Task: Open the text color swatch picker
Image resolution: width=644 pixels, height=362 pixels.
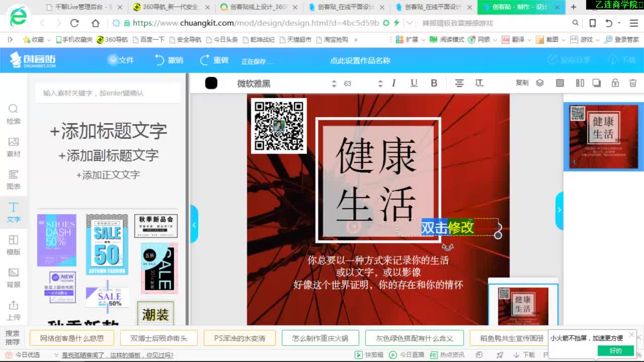Action: coord(211,83)
